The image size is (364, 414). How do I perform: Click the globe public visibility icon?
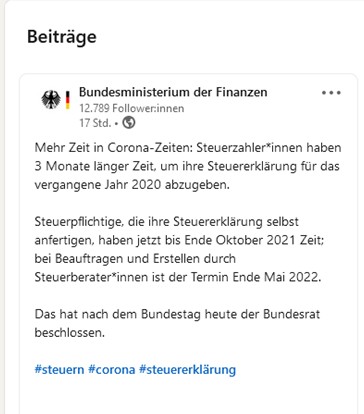[x=129, y=123]
